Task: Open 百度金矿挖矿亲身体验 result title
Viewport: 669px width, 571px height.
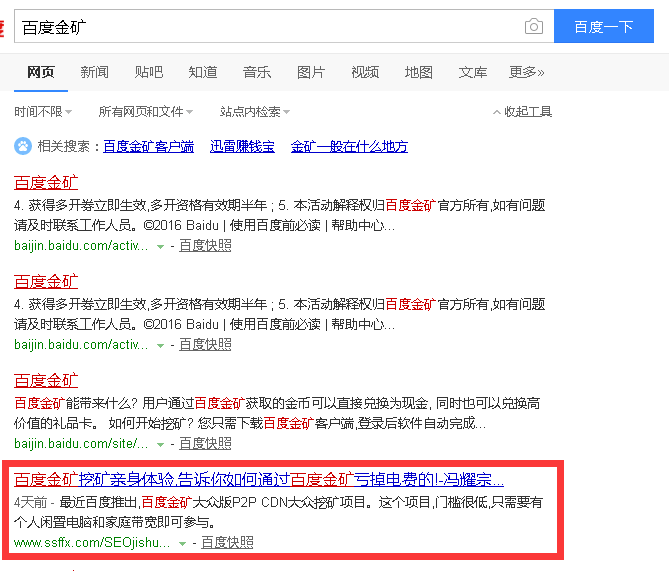Action: (259, 480)
